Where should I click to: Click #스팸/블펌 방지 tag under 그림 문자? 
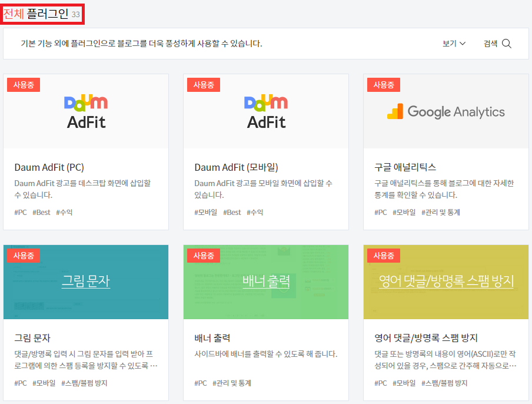pos(84,383)
